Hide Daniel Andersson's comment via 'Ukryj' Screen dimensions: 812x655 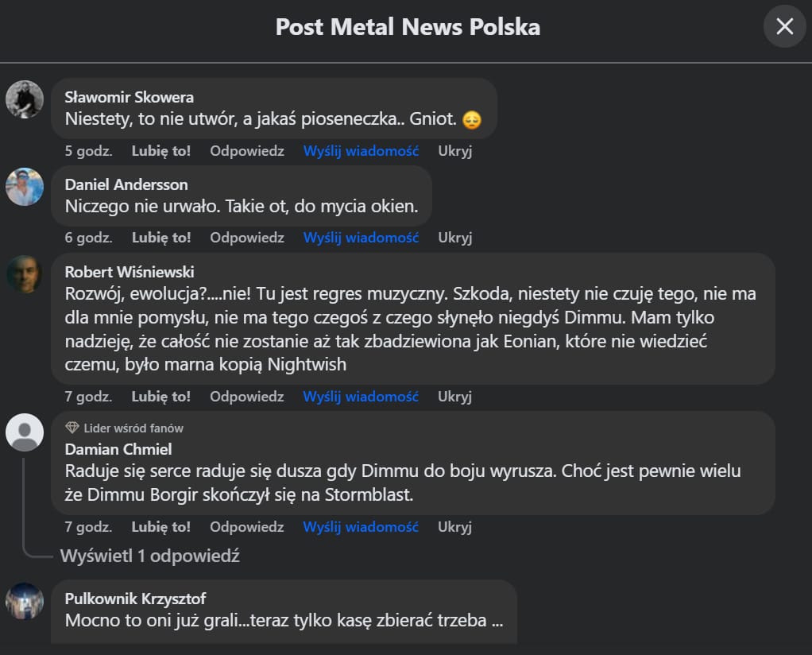click(454, 237)
